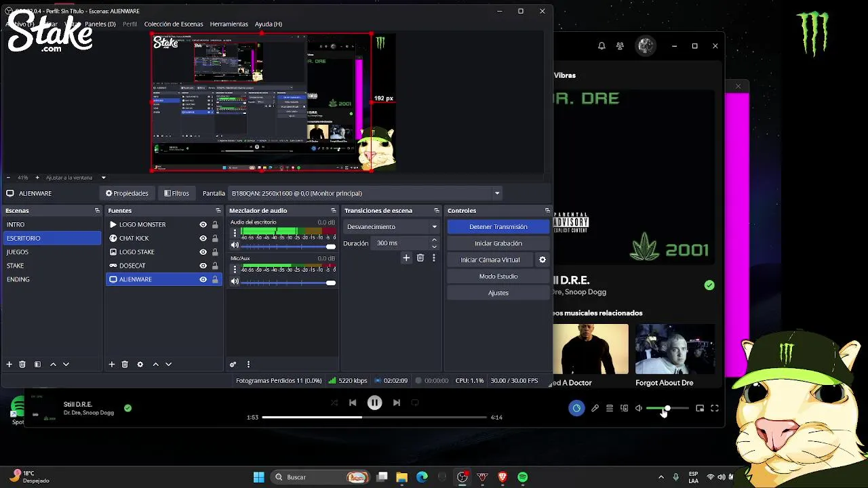This screenshot has height=488, width=868.
Task: Toggle lock on LOGO MONSTER source
Action: (215, 224)
